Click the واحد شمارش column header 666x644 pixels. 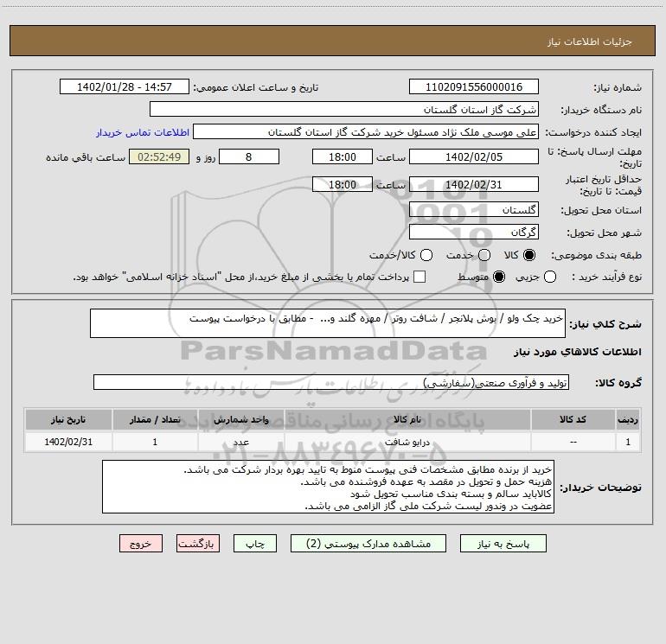240,419
